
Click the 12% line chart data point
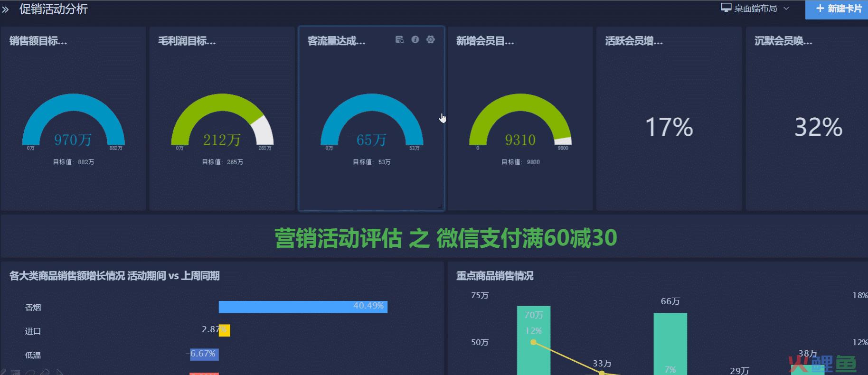point(534,342)
